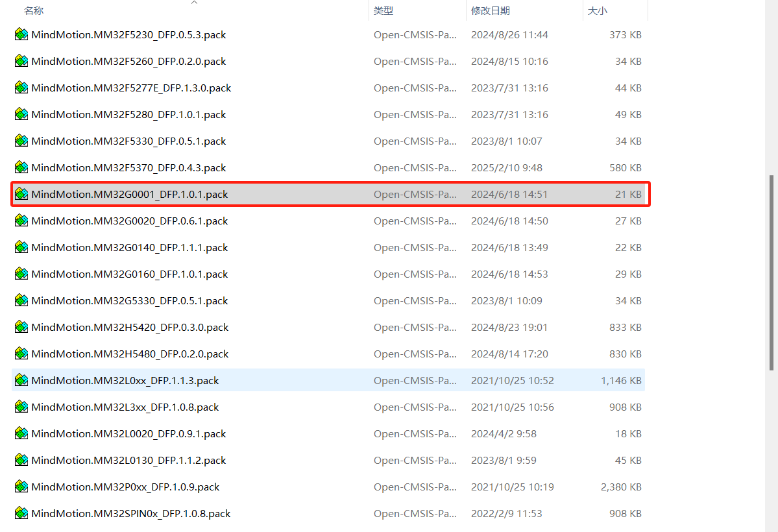
Task: Click the ascending sort chevron above the name column
Action: 194,3
